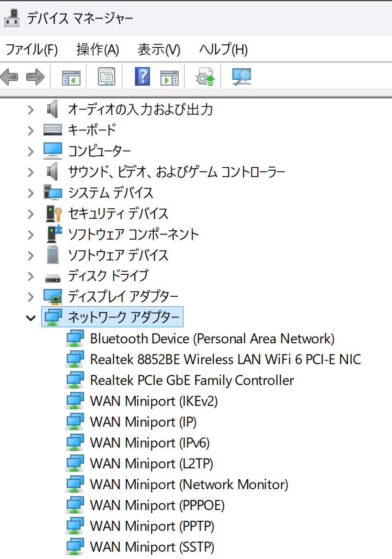Expand the コンピューター category
This screenshot has width=392, height=559.
click(x=31, y=151)
